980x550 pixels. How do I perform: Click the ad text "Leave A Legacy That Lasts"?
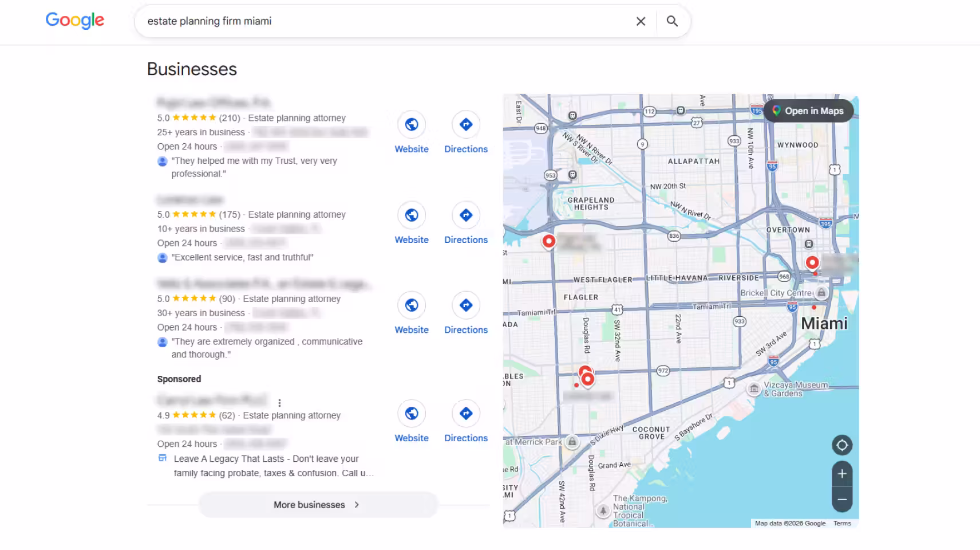[274, 466]
